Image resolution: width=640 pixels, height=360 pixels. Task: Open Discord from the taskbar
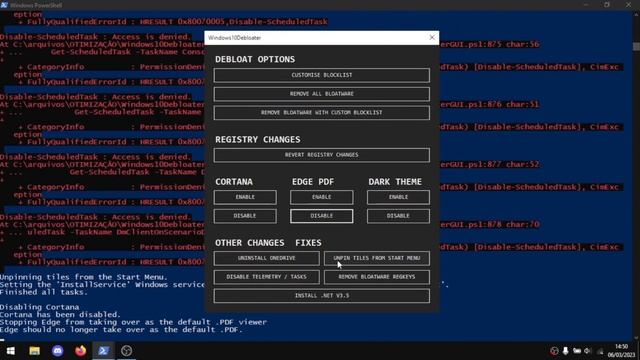point(58,351)
